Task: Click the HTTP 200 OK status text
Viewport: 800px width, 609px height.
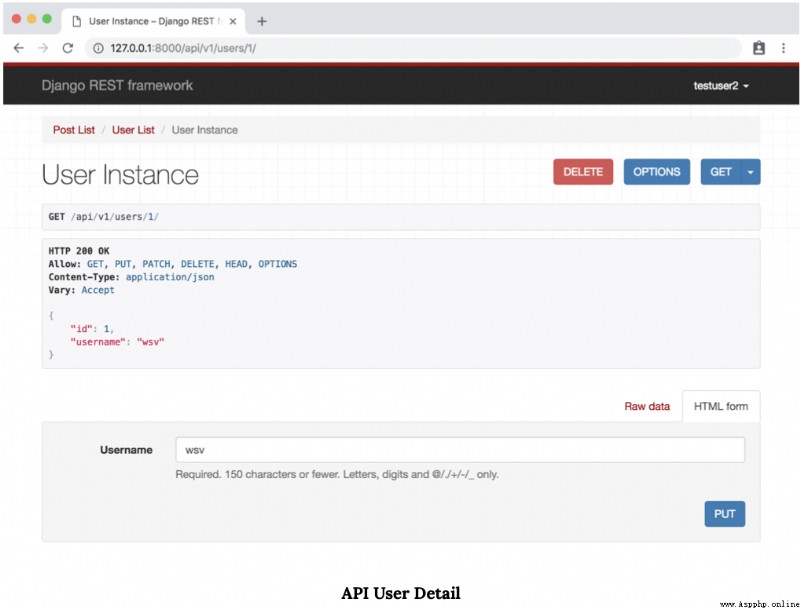Action: click(79, 251)
